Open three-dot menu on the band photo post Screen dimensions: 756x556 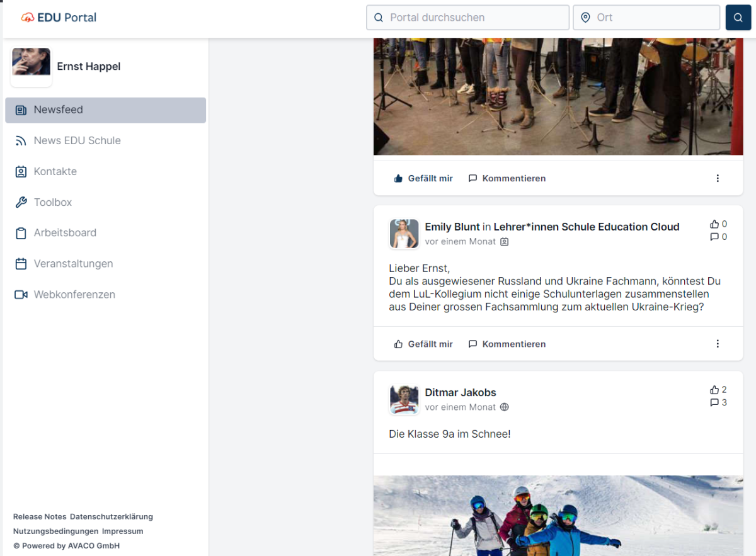pos(717,178)
